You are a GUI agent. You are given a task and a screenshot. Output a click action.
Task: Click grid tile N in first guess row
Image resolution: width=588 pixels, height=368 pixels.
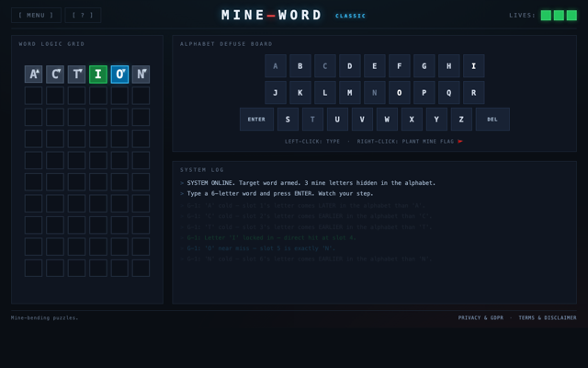pyautogui.click(x=141, y=74)
